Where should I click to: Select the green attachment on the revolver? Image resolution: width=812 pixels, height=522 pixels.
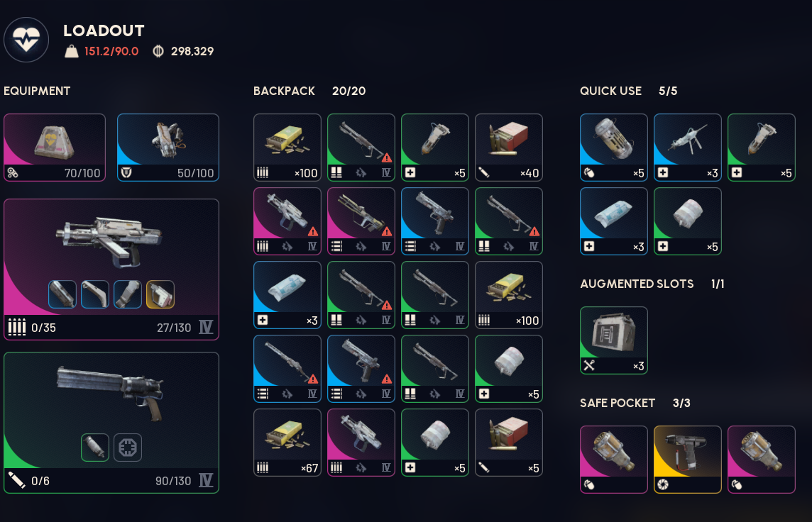coord(95,448)
